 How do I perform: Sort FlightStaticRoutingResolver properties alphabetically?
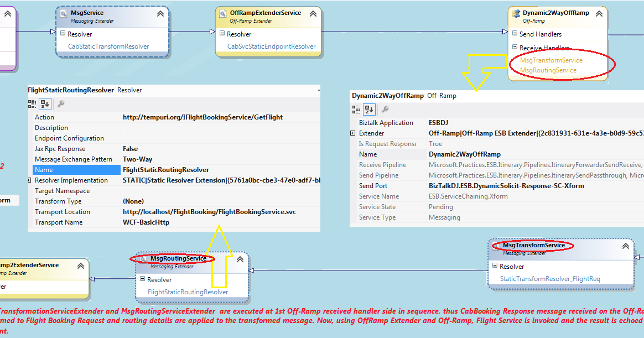coord(44,103)
